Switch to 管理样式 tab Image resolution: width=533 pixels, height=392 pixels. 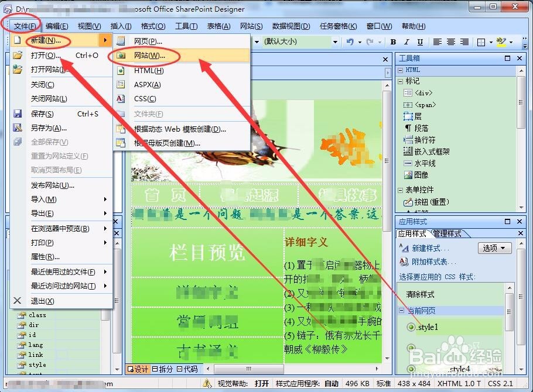448,233
